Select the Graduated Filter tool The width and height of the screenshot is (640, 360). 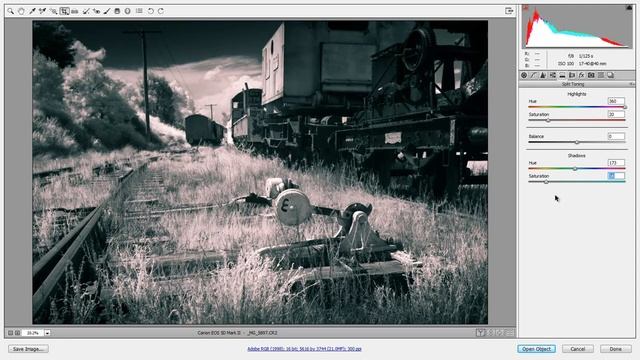tap(118, 11)
